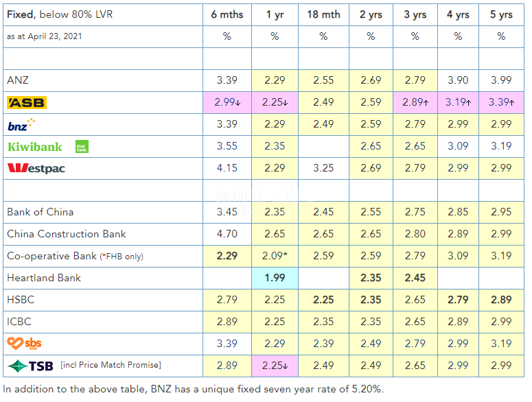Click Co-operative Bank's 1 year rate 2.09*
This screenshot has height=402, width=532.
[x=275, y=256]
